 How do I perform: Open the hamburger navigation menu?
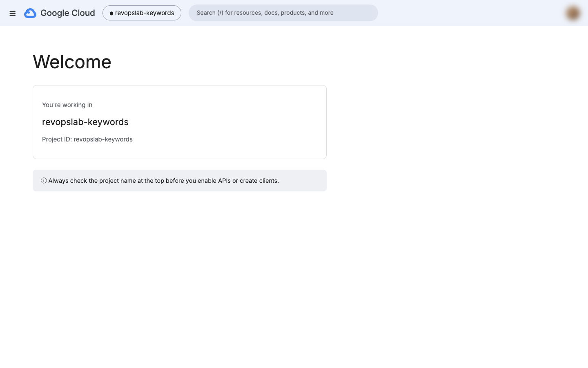click(x=13, y=13)
